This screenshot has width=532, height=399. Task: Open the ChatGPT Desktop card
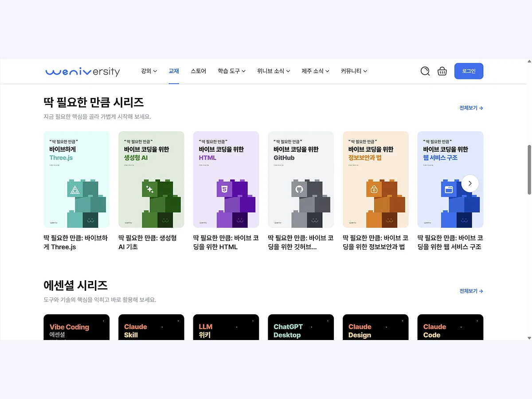pyautogui.click(x=301, y=327)
